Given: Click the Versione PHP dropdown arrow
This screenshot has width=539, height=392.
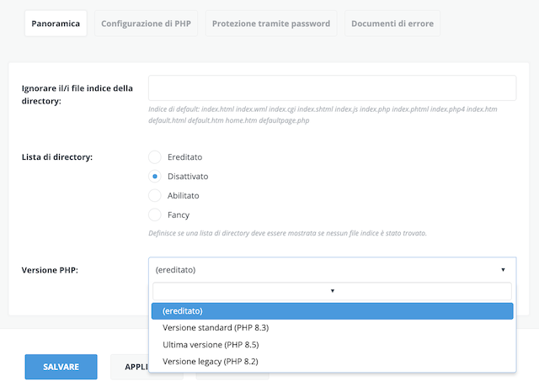Looking at the screenshot, I should pyautogui.click(x=503, y=270).
